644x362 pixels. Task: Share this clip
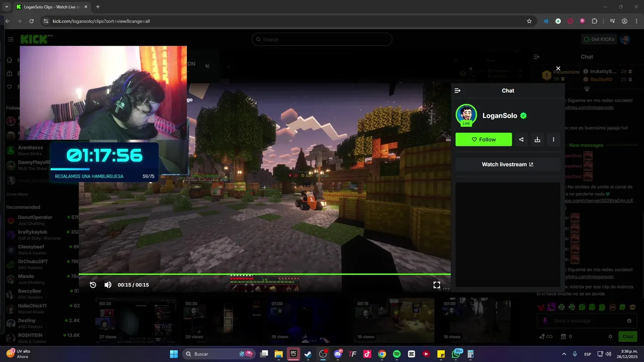[521, 139]
